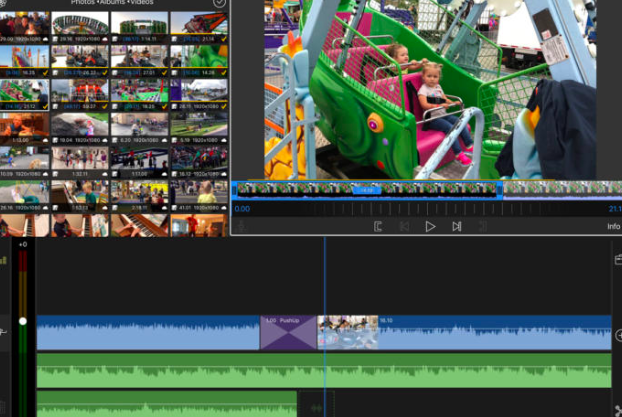Select the grassy field clip lasting 5.19

[x=199, y=128]
